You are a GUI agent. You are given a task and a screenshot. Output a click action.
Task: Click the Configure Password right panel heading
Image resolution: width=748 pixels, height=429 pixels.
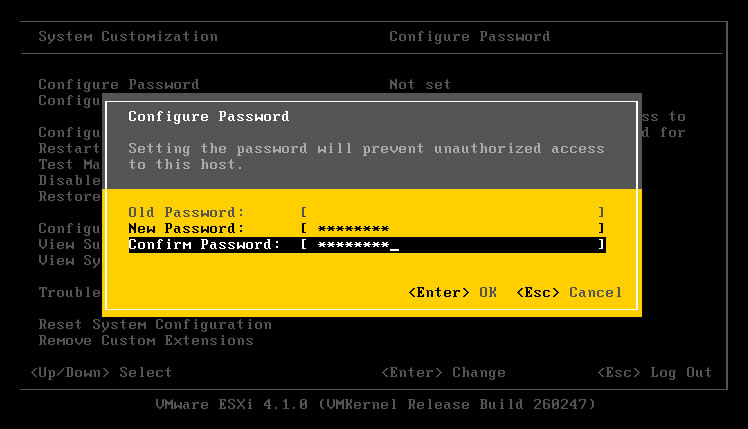pyautogui.click(x=469, y=36)
